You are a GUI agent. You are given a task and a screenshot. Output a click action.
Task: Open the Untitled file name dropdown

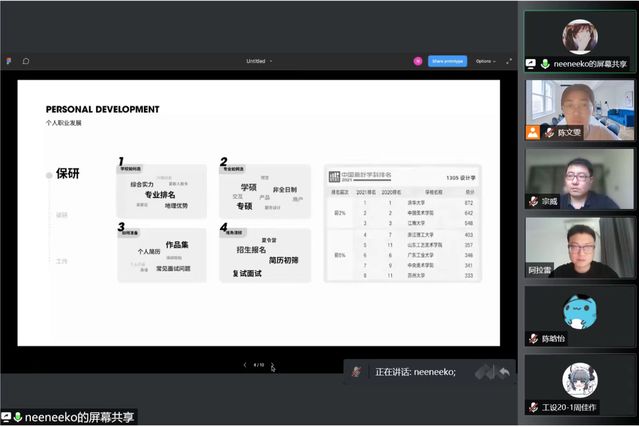coord(259,61)
